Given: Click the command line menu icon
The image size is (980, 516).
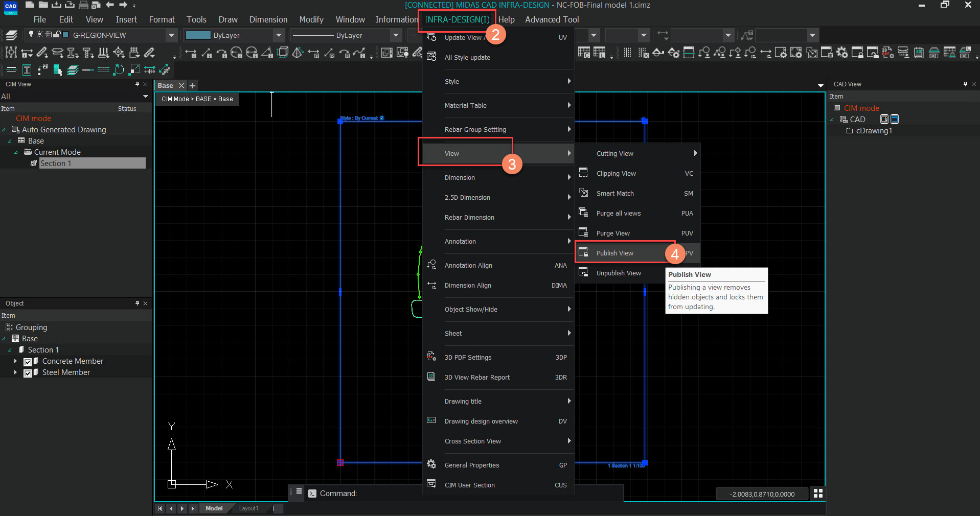Looking at the screenshot, I should pos(300,491).
